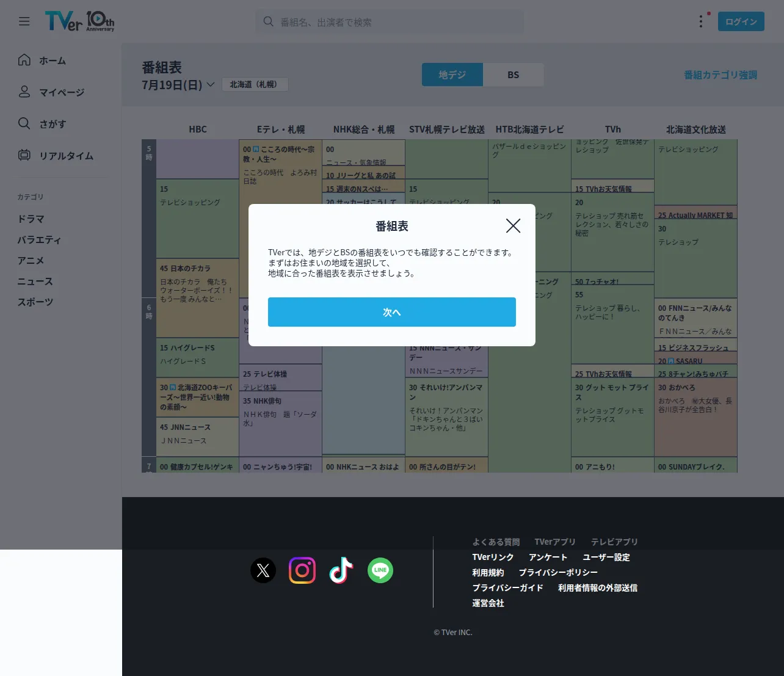This screenshot has height=676, width=784.
Task: Open the 30 それいけ!アンパンマン program cell
Action: click(446, 417)
